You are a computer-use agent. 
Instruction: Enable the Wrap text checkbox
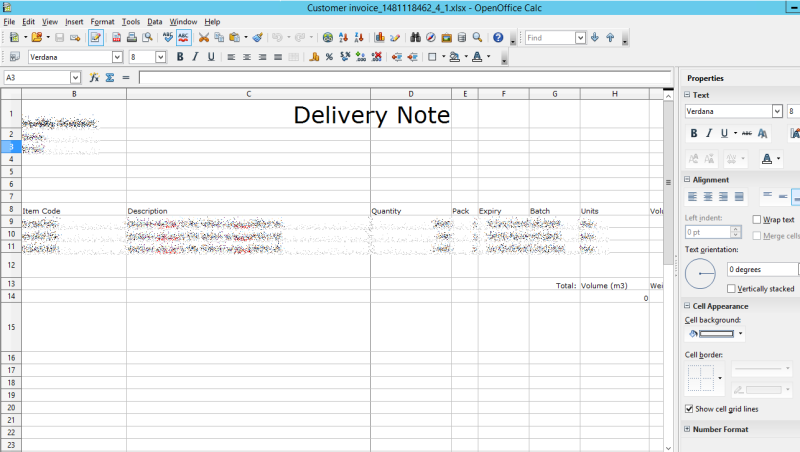point(758,219)
